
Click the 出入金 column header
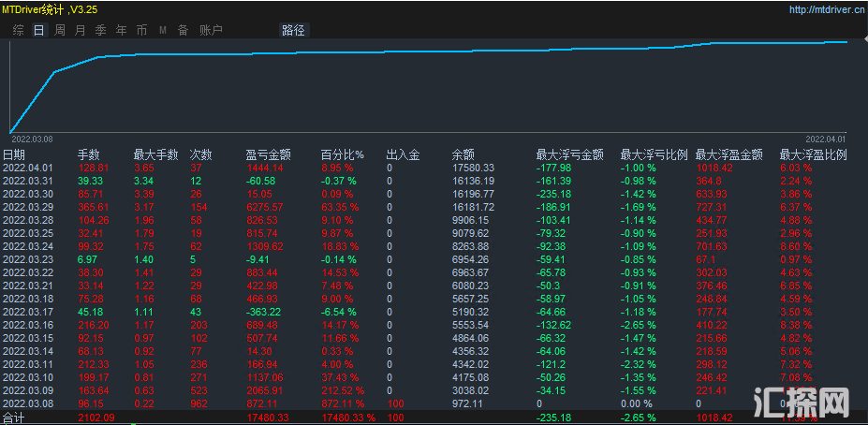click(x=403, y=155)
